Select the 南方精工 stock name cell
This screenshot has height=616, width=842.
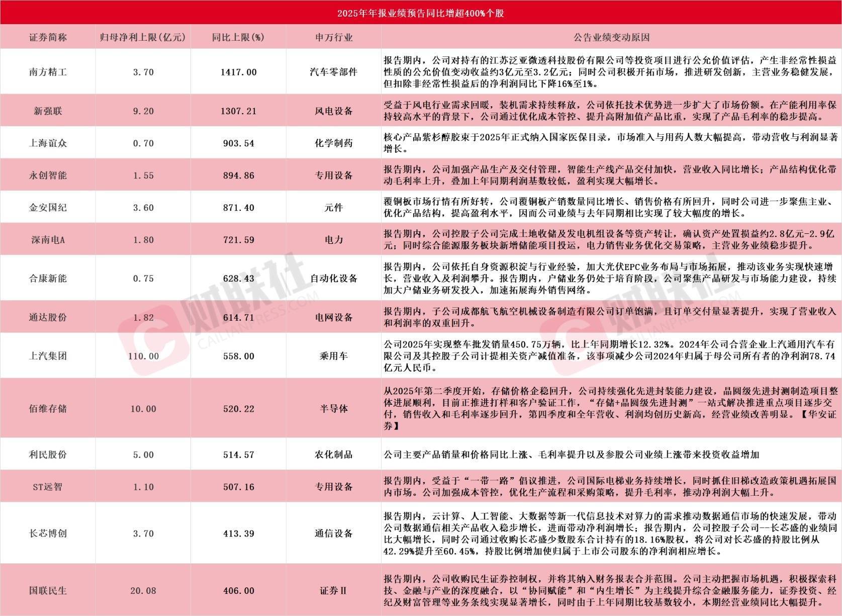click(48, 72)
